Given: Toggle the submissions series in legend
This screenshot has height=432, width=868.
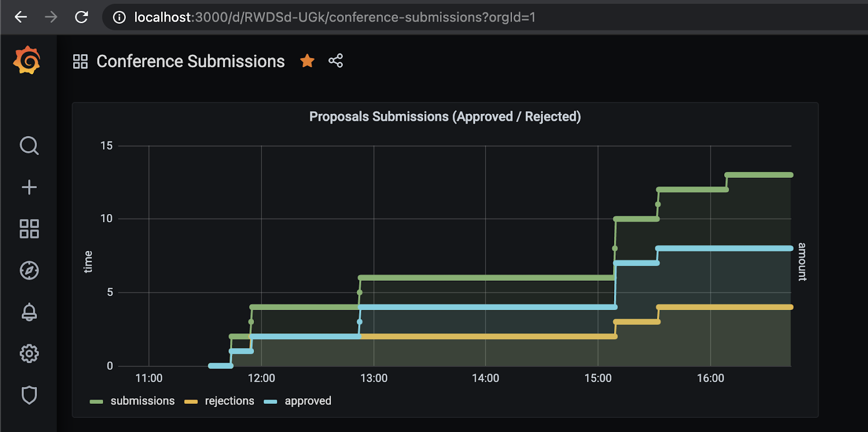Looking at the screenshot, I should [x=143, y=401].
